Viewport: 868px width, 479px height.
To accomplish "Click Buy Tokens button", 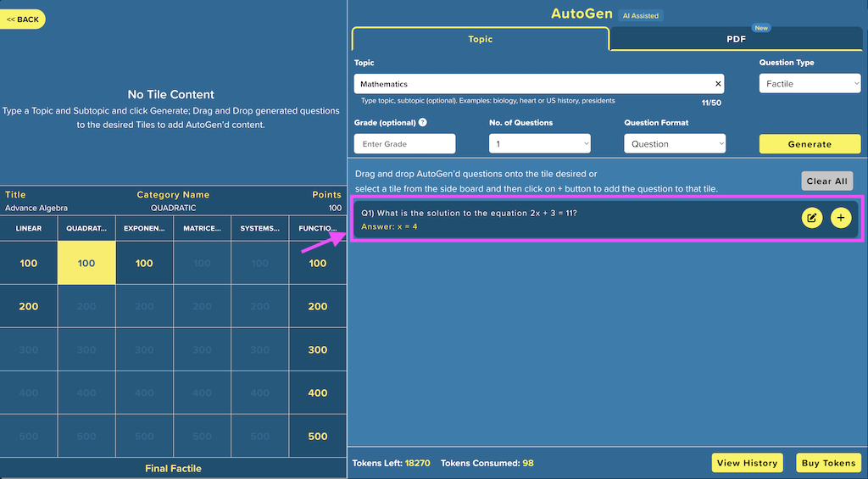I will (829, 463).
